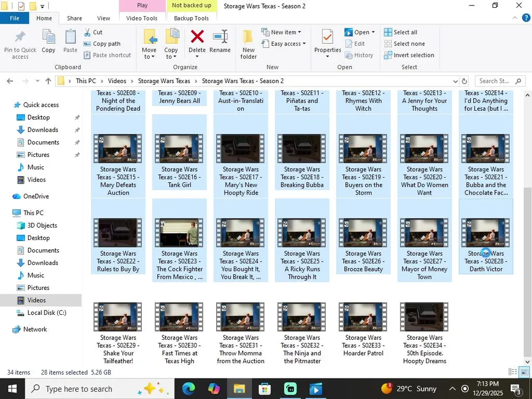Open the File menu
Image resolution: width=532 pixels, height=399 pixels.
pyautogui.click(x=14, y=18)
